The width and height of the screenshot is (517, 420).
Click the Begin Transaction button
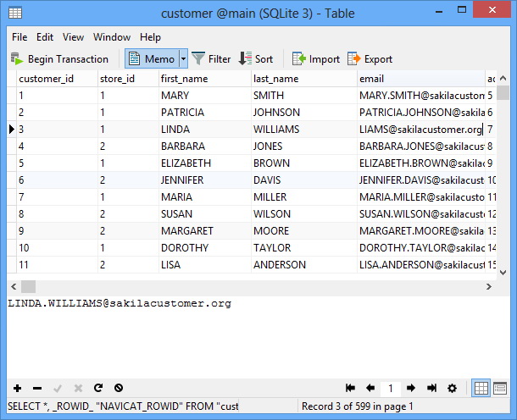59,58
